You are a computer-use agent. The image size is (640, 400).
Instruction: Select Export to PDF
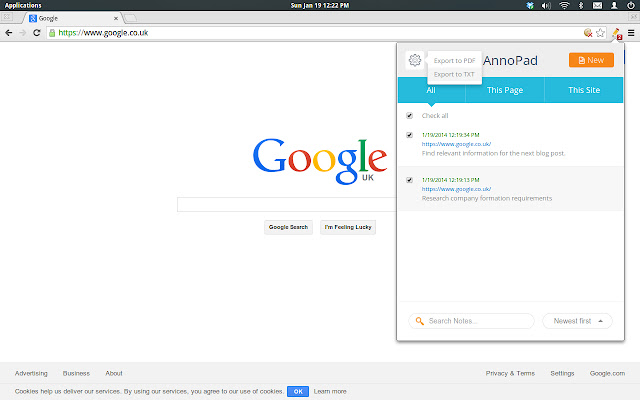pyautogui.click(x=454, y=60)
